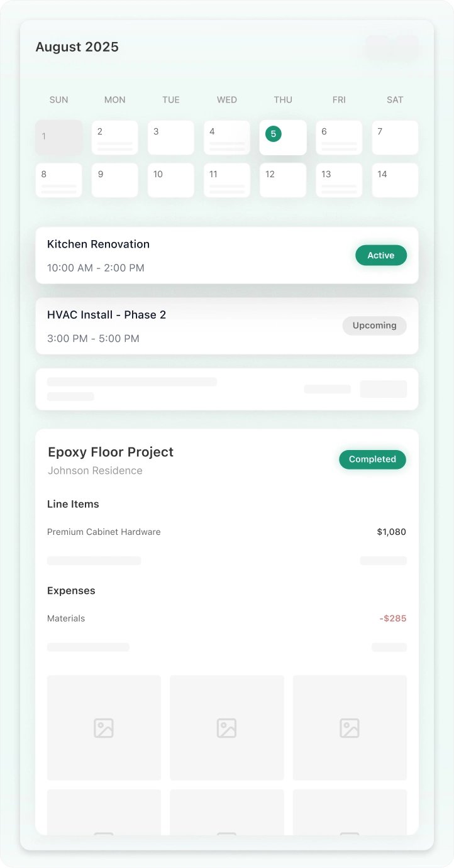Click the greyed-out day 1 cell
The height and width of the screenshot is (868, 454).
tap(58, 137)
